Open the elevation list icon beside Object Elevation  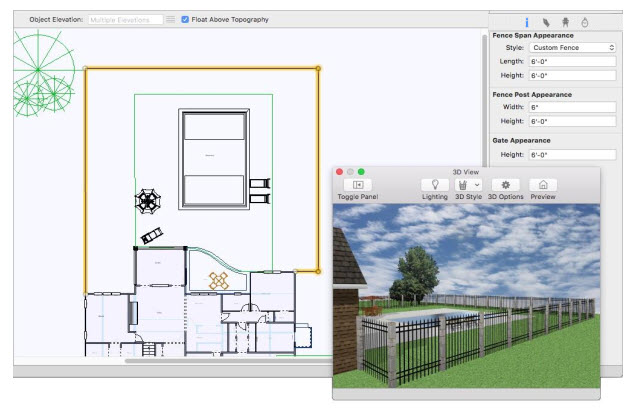point(171,19)
